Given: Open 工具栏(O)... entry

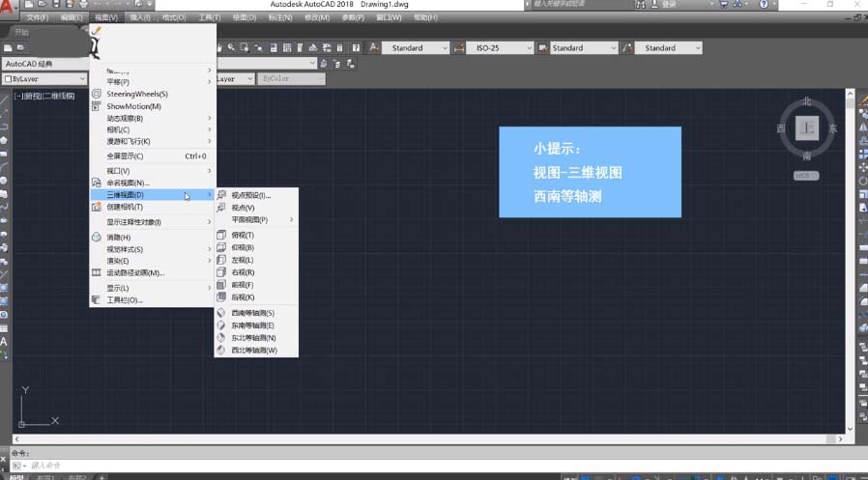Looking at the screenshot, I should [152, 300].
